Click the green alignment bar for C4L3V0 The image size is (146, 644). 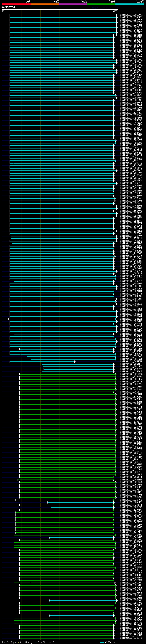tap(67, 392)
